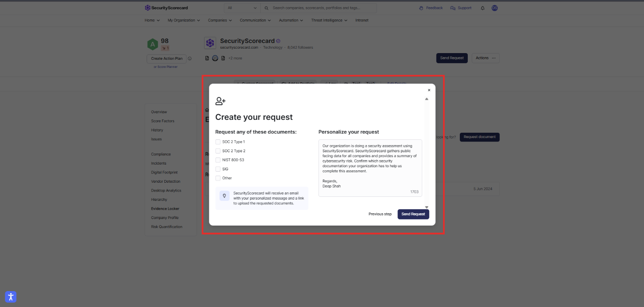This screenshot has width=644, height=307.
Task: Select History in the sidebar
Action: [x=157, y=130]
